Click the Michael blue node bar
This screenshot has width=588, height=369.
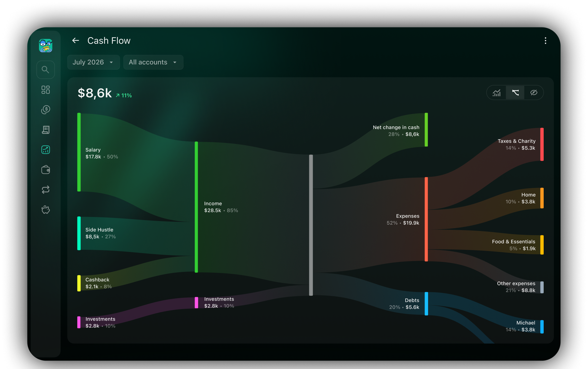(542, 327)
